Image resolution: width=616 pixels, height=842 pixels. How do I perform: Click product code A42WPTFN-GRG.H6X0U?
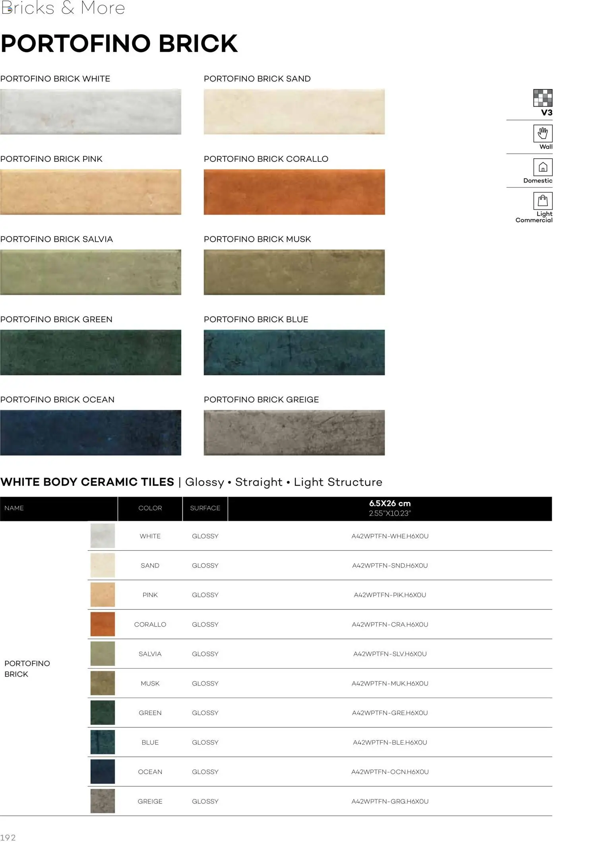coord(390,801)
